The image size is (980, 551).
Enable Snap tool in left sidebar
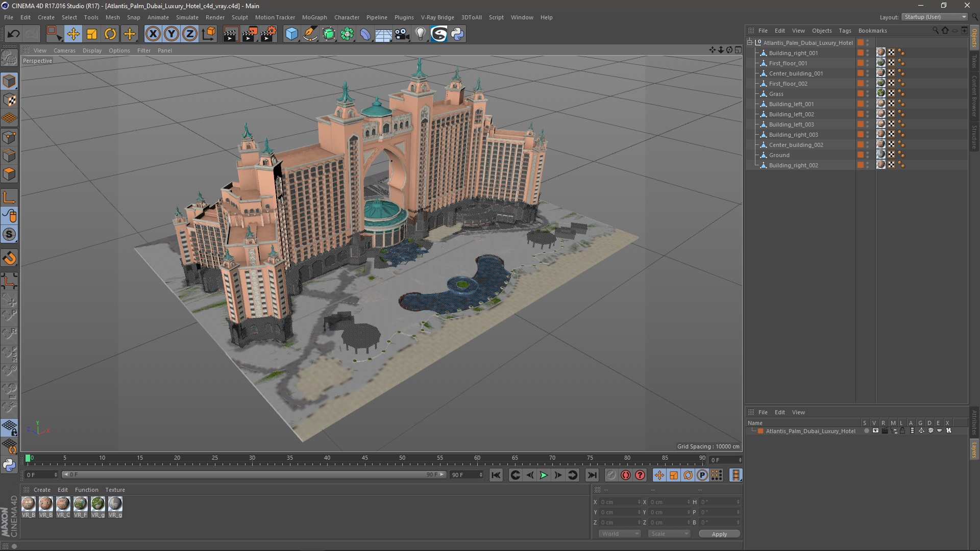[x=9, y=235]
